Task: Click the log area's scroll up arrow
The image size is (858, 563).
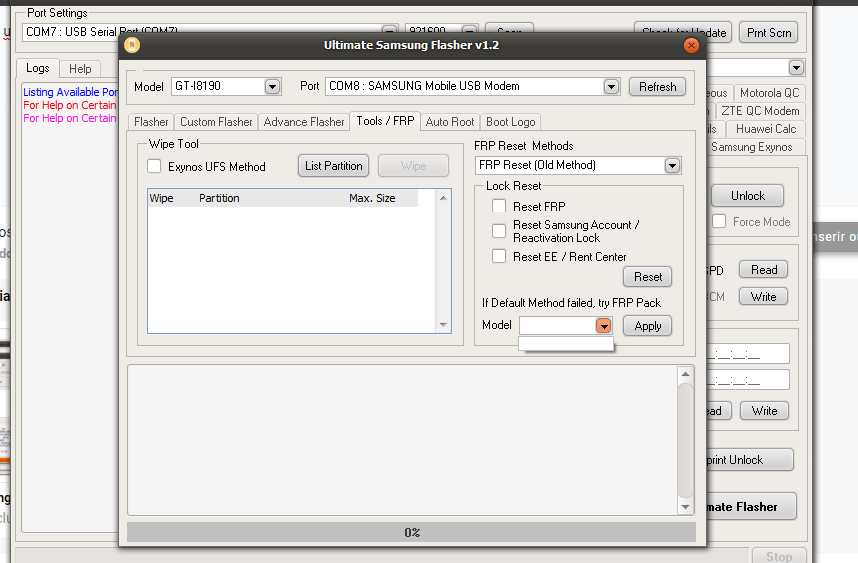Action: tap(685, 374)
